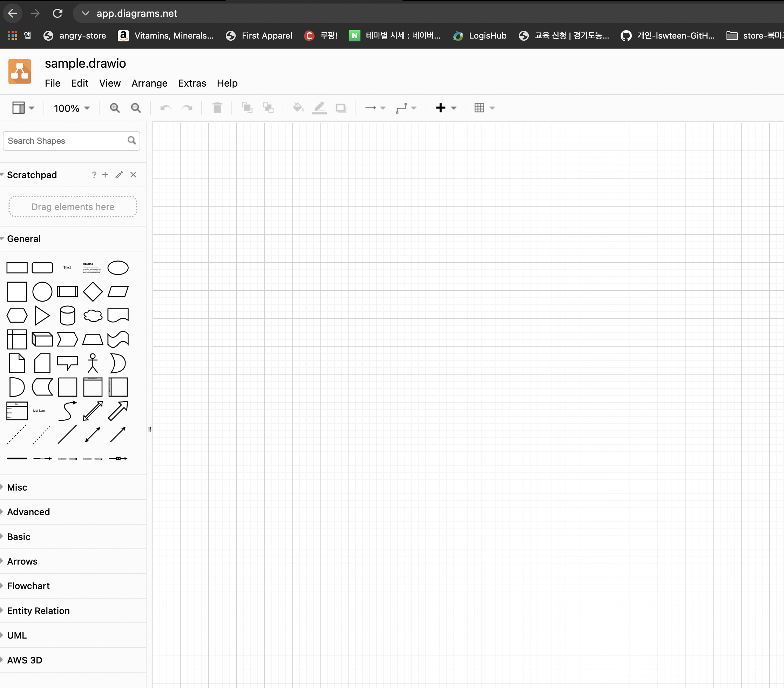Expand the Entity Relation section

point(38,611)
